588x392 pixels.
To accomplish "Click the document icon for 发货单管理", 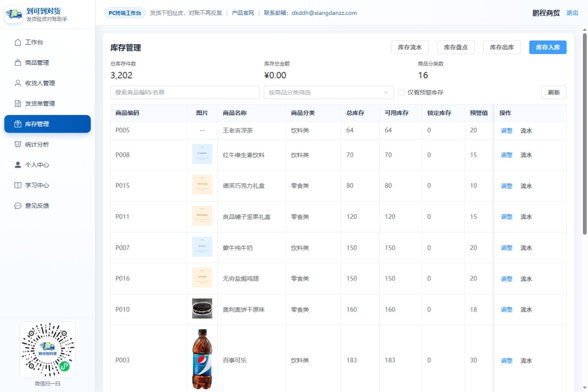I will 18,104.
